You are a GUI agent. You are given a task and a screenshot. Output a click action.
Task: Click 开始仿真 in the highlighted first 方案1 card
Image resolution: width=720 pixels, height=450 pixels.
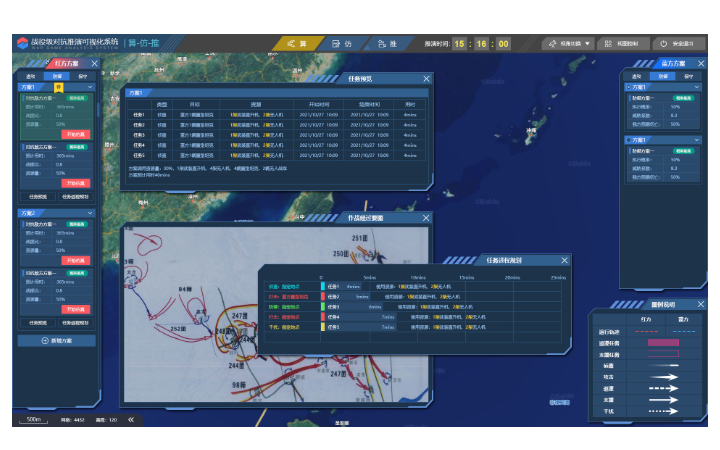(76, 134)
